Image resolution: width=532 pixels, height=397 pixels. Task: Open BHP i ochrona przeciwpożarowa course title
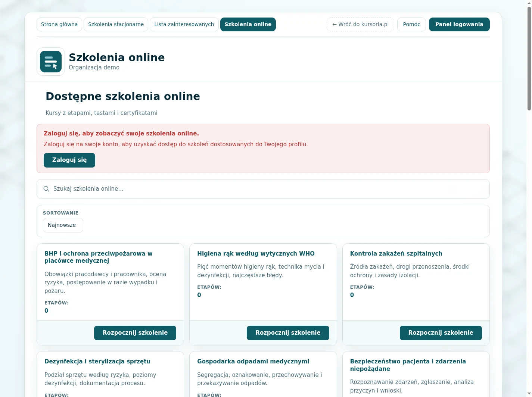(99, 257)
